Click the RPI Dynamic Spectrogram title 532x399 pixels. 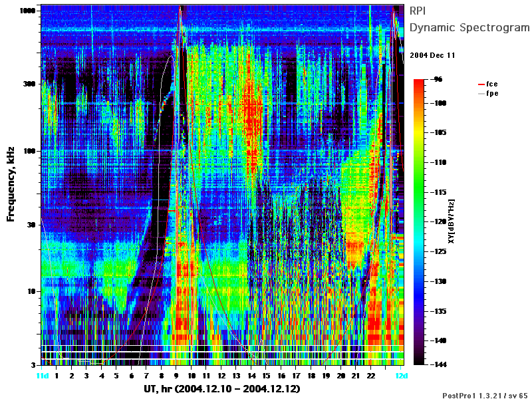point(469,19)
